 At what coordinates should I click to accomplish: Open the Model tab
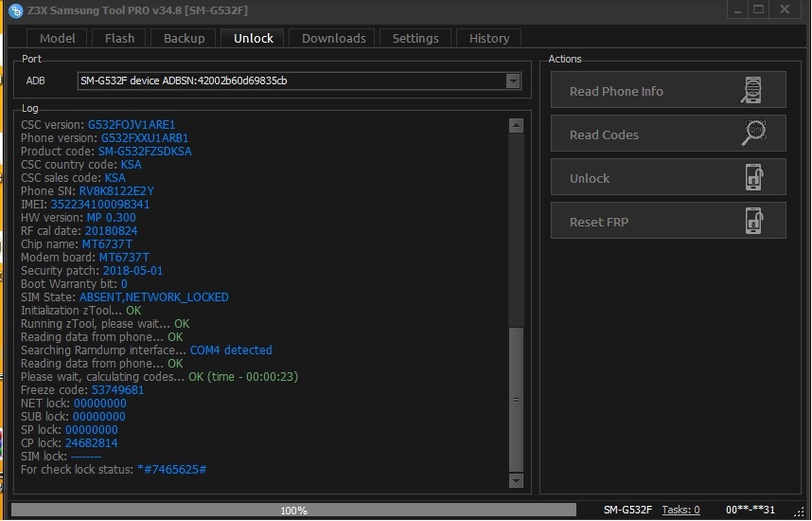click(57, 38)
